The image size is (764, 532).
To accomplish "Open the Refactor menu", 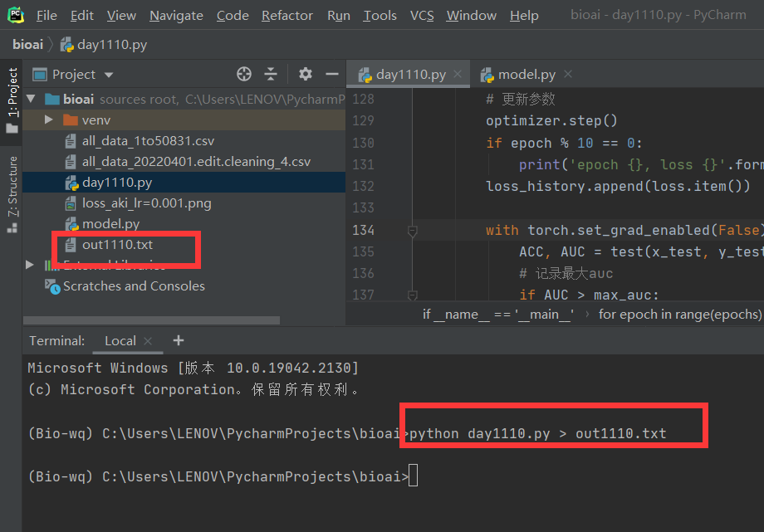I will [287, 16].
